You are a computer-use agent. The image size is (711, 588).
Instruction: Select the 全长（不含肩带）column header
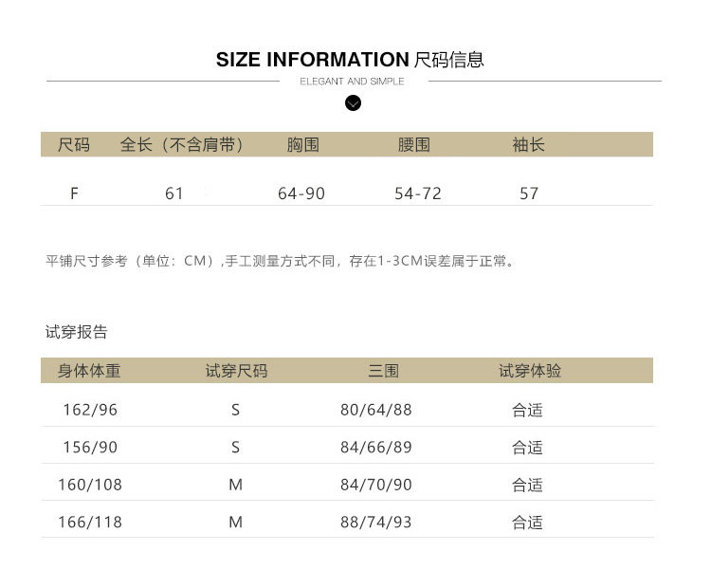182,145
